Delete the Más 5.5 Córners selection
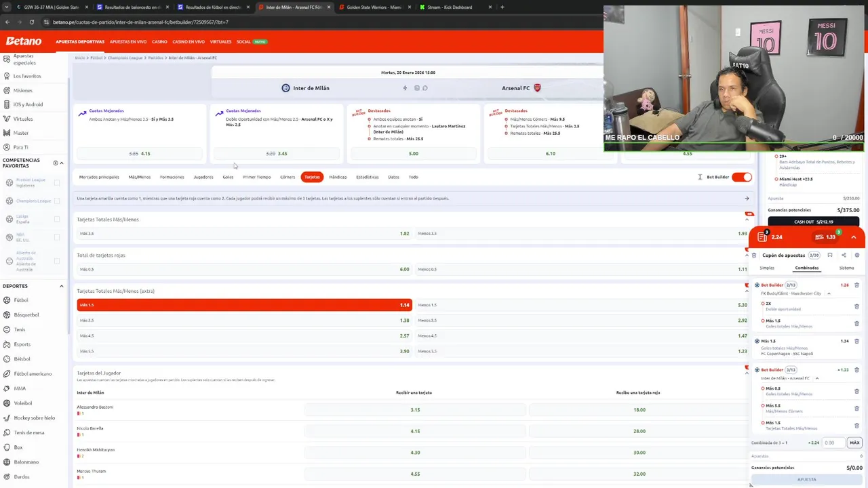 point(857,408)
